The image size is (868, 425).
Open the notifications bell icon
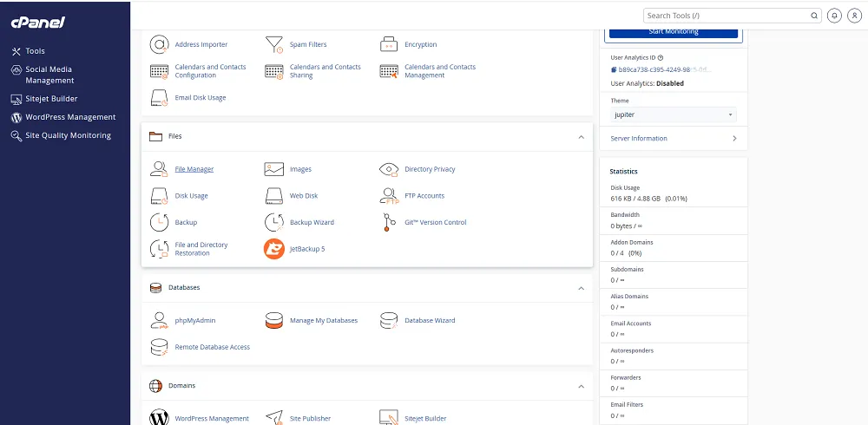pyautogui.click(x=834, y=16)
